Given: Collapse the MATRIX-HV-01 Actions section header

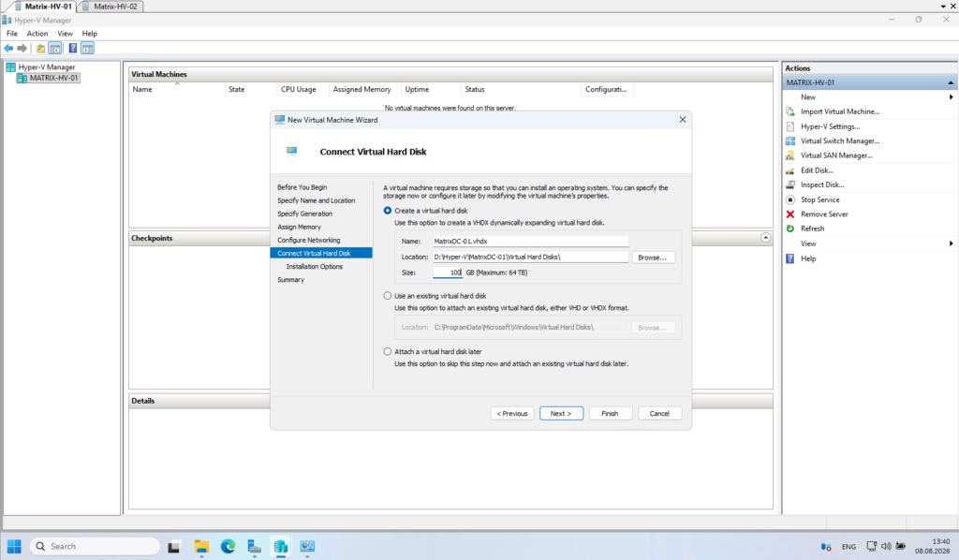Looking at the screenshot, I should pos(951,82).
